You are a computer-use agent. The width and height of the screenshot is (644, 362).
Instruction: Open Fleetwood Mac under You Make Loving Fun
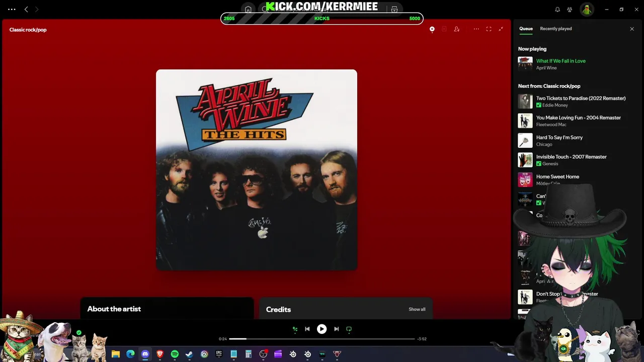(x=551, y=125)
